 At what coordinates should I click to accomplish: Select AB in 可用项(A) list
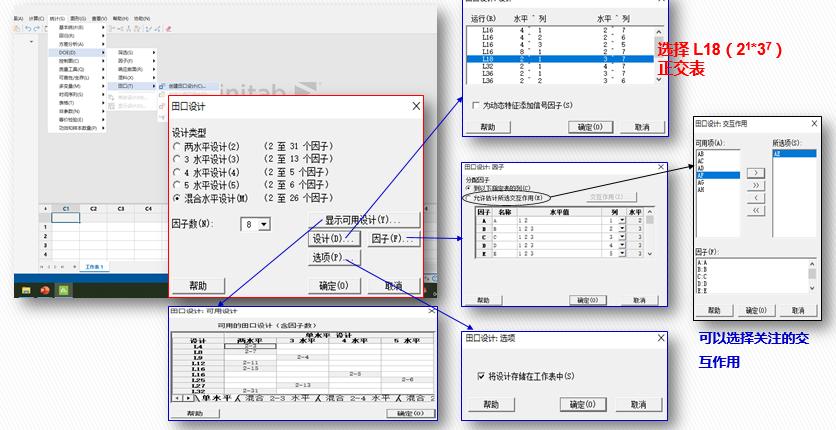click(718, 153)
